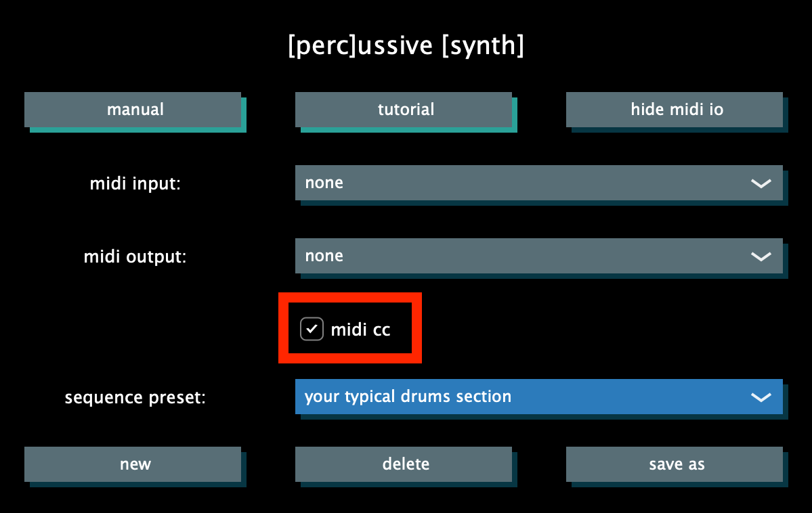
Task: Click the midi output label
Action: pyautogui.click(x=135, y=256)
